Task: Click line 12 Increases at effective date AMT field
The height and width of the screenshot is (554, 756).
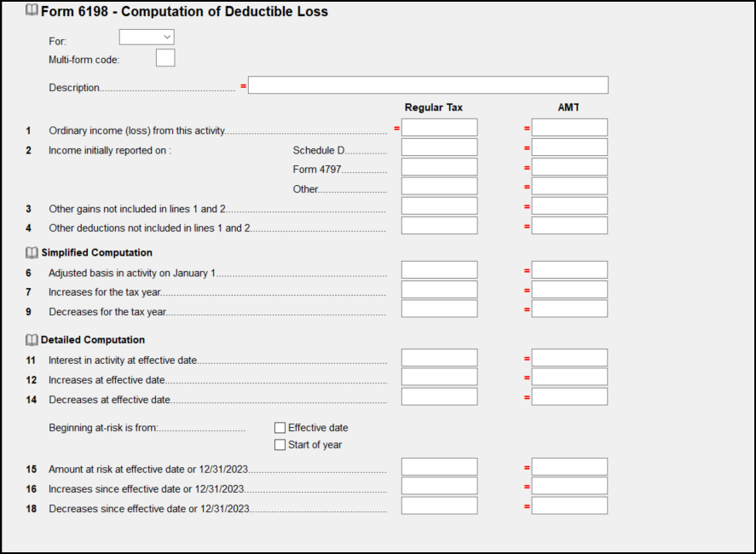Action: [x=569, y=377]
